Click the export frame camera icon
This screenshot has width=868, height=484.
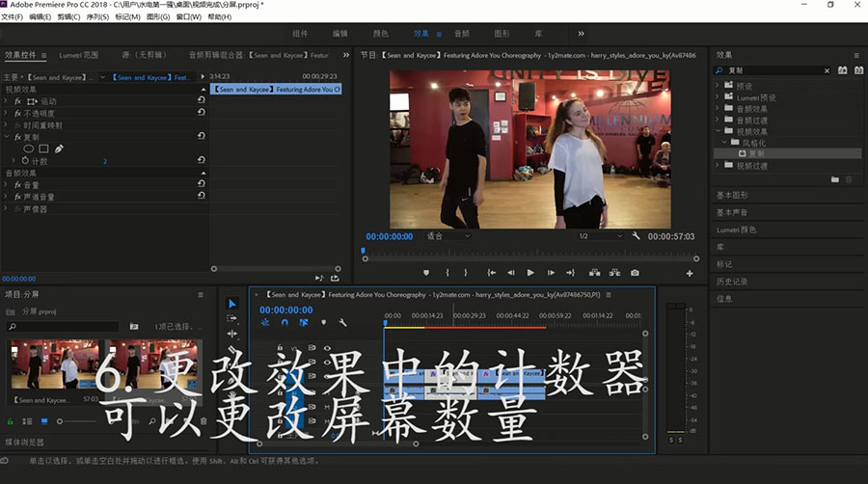tap(634, 273)
